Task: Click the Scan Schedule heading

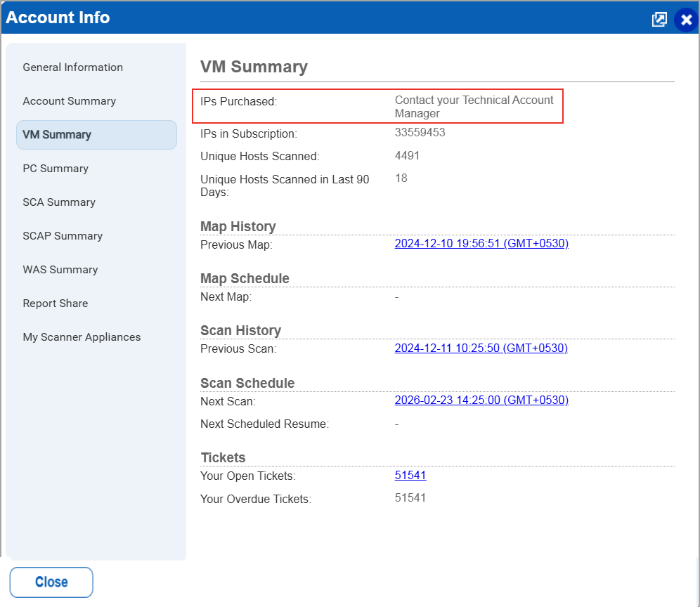Action: (247, 383)
